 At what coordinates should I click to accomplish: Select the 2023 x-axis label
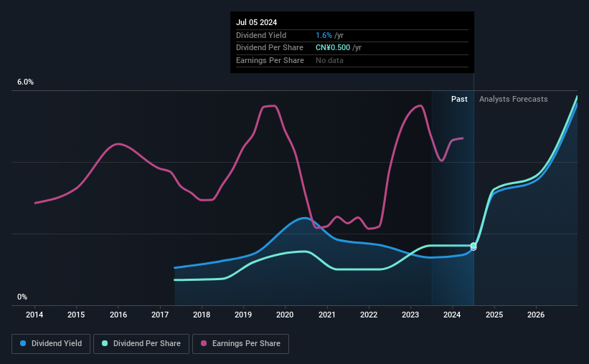click(x=410, y=315)
